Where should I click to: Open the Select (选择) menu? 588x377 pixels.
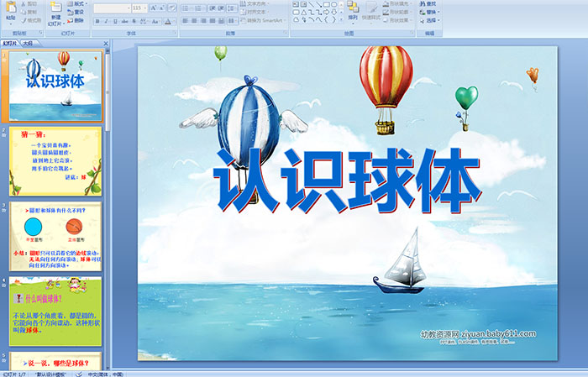[x=429, y=20]
